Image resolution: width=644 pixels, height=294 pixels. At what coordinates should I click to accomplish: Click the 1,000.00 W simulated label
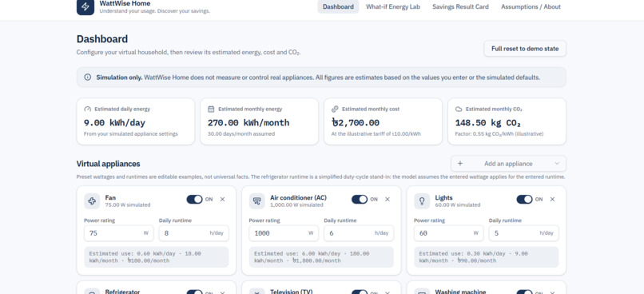click(296, 205)
